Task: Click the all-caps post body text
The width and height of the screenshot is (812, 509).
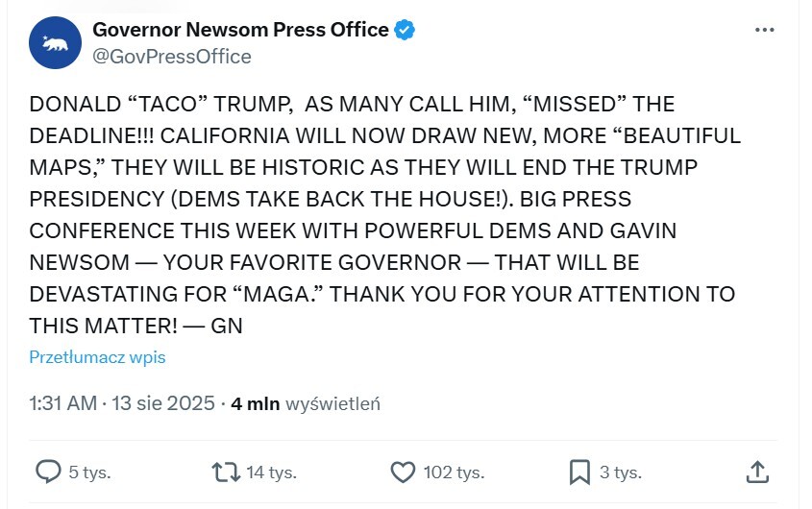Action: coord(384,214)
